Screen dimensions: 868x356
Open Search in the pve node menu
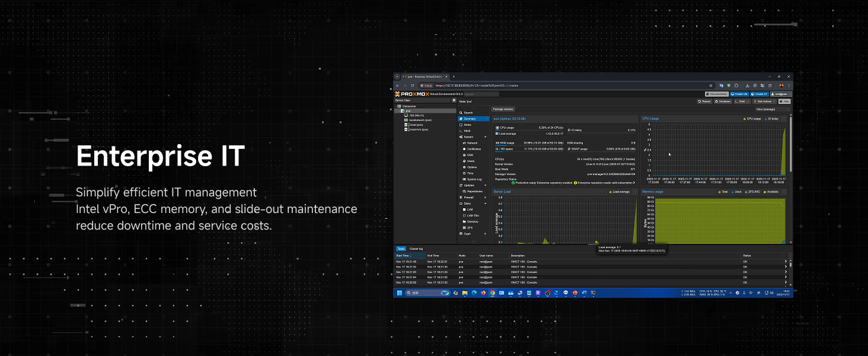473,112
